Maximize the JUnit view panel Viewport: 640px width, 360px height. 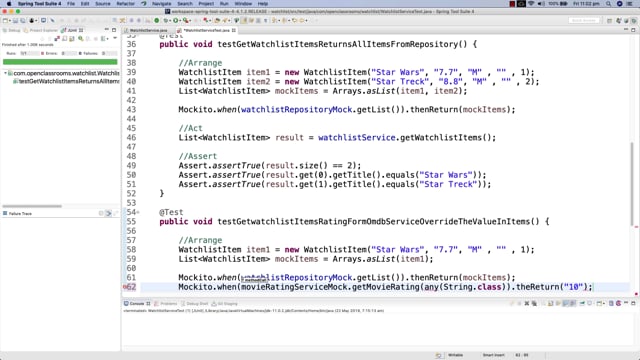tap(114, 30)
